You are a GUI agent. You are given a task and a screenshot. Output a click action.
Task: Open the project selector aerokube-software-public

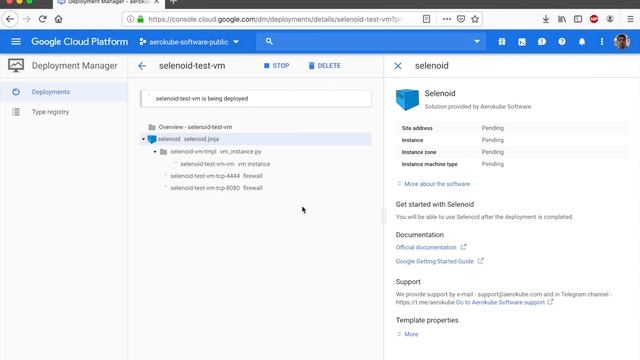(189, 42)
